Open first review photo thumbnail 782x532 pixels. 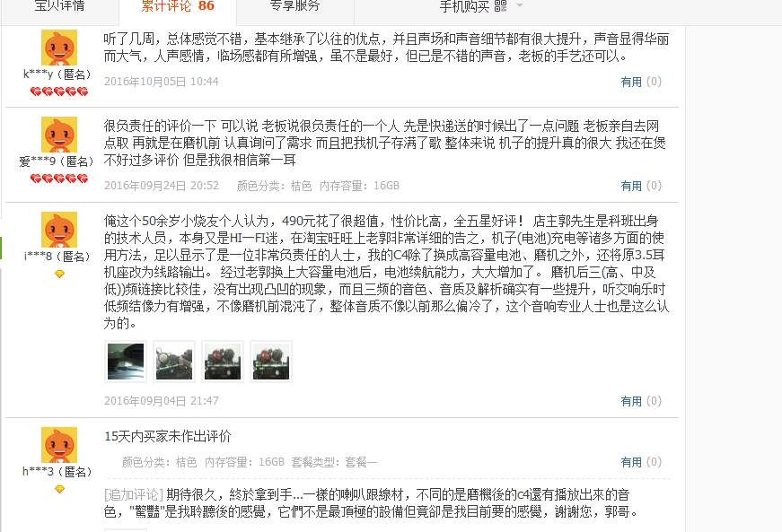pos(126,362)
